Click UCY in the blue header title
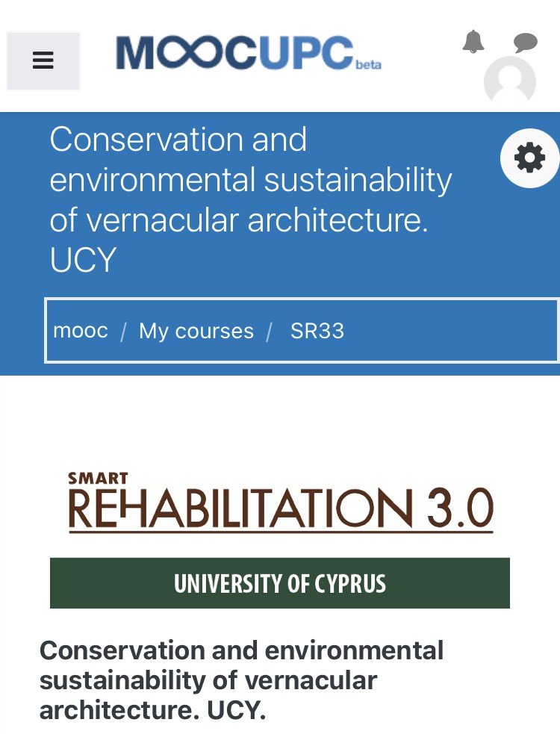 83,259
